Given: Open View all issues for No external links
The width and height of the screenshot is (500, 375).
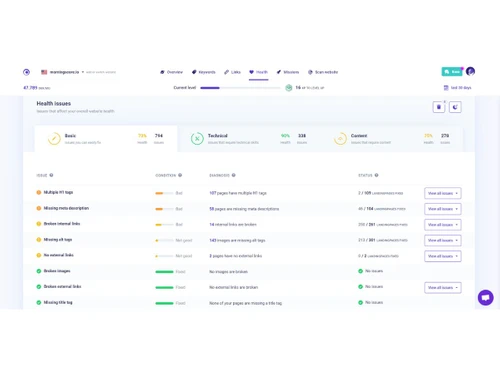Looking at the screenshot, I should (x=443, y=256).
